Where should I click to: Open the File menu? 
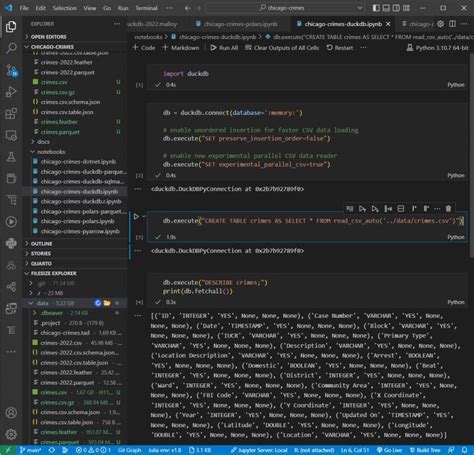24,8
